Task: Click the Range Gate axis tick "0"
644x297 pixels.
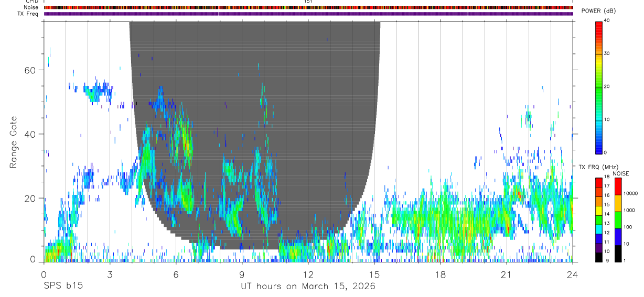Action: tap(34, 259)
